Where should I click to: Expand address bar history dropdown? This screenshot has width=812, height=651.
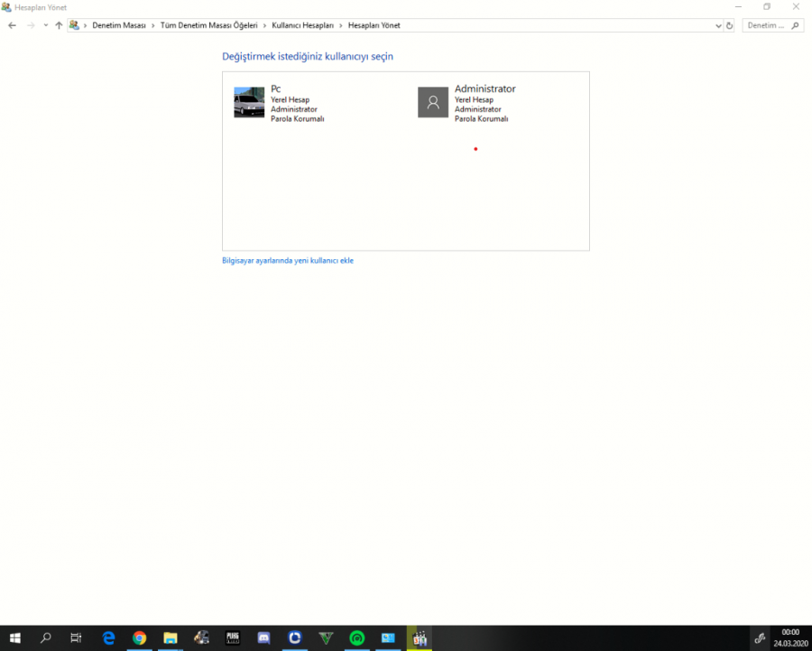pyautogui.click(x=718, y=25)
